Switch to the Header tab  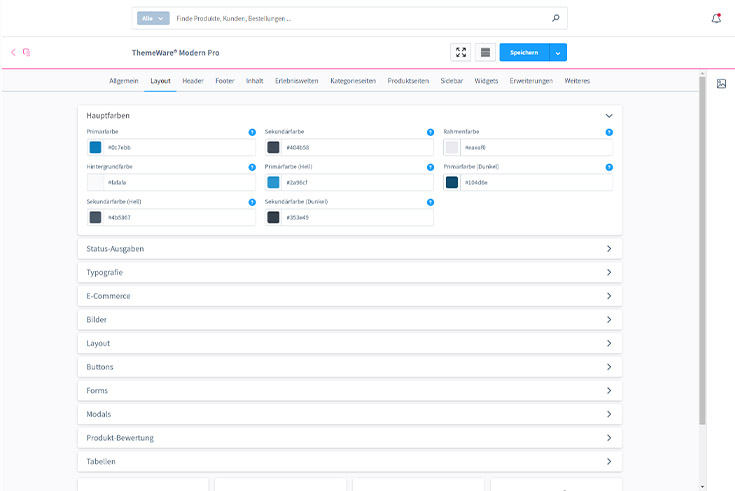pyautogui.click(x=193, y=80)
